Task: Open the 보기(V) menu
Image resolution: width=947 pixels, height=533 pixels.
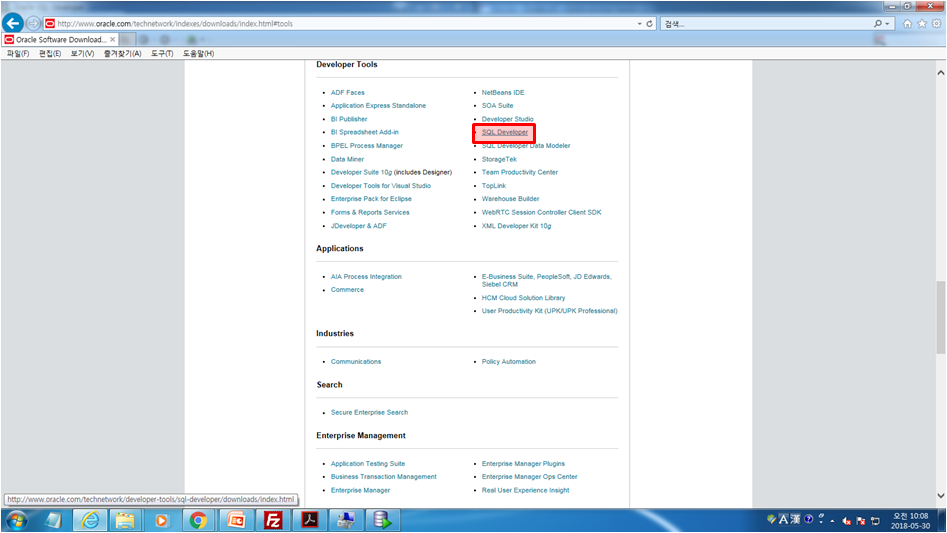Action: coord(82,53)
